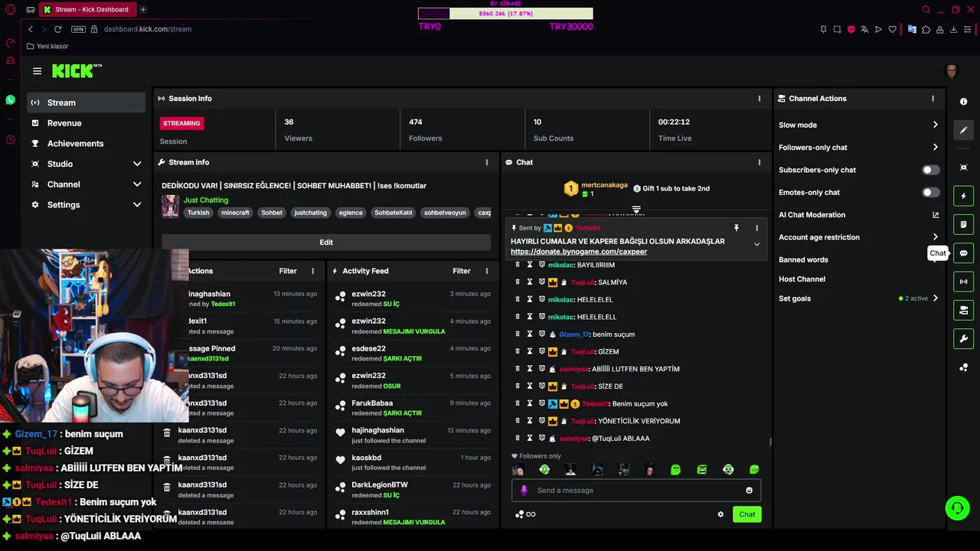Open the user profile avatar top right
The image size is (980, 551).
(952, 71)
